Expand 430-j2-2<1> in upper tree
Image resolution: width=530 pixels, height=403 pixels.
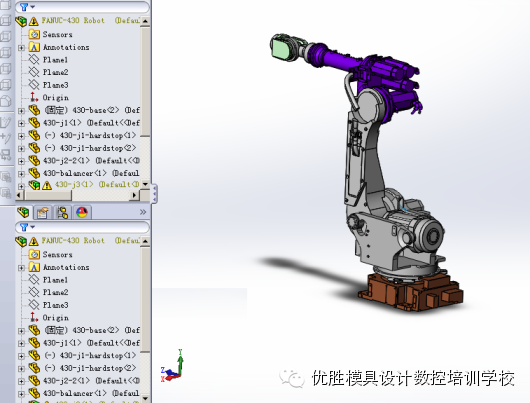click(21, 161)
